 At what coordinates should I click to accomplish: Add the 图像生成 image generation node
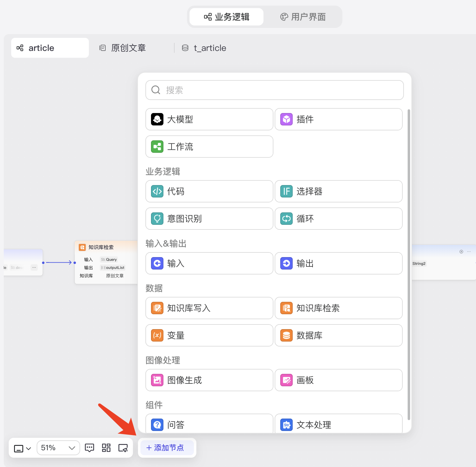[x=209, y=380]
